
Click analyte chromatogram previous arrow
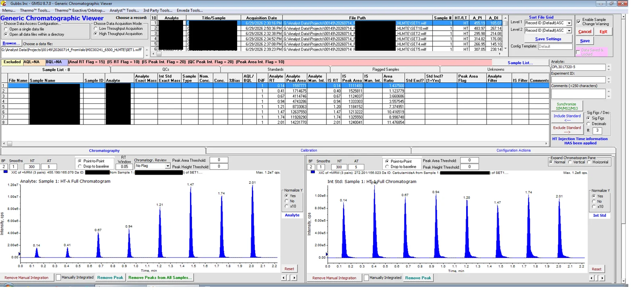(284, 278)
